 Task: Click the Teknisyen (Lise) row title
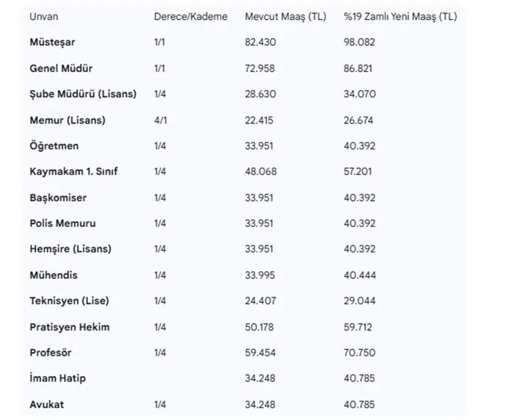point(69,301)
